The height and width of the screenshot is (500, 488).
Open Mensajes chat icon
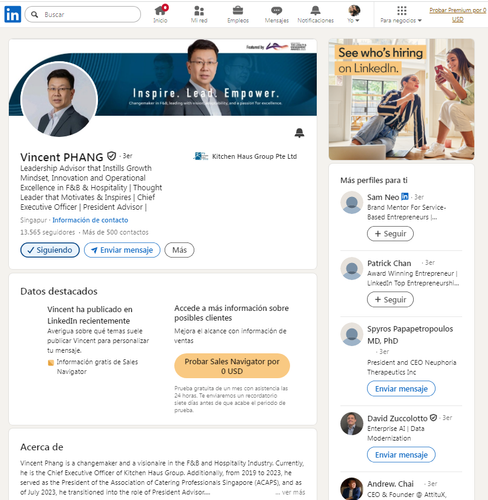[x=277, y=14]
